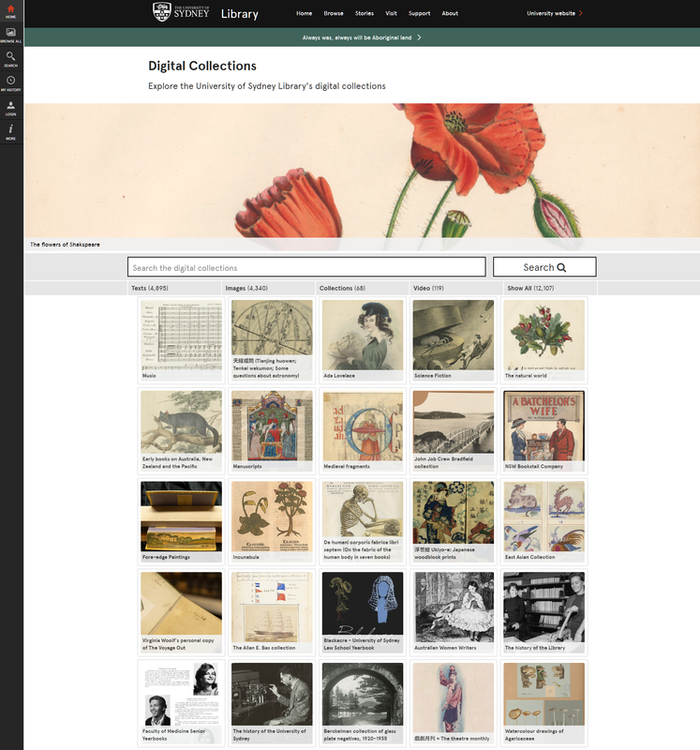
Task: Open the Manuscripts thumbnail
Action: tap(272, 431)
